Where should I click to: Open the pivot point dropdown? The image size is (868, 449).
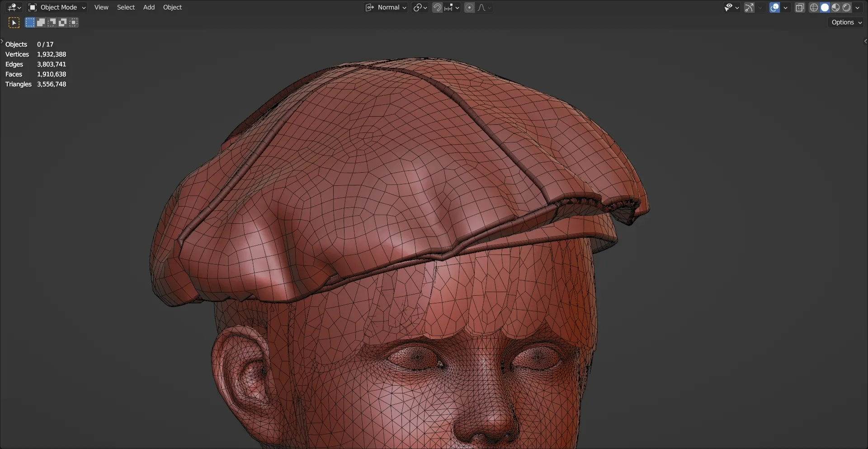[x=420, y=7]
